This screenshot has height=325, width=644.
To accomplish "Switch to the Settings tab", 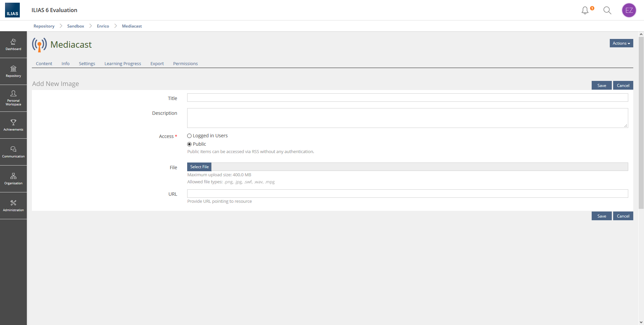I will click(87, 64).
